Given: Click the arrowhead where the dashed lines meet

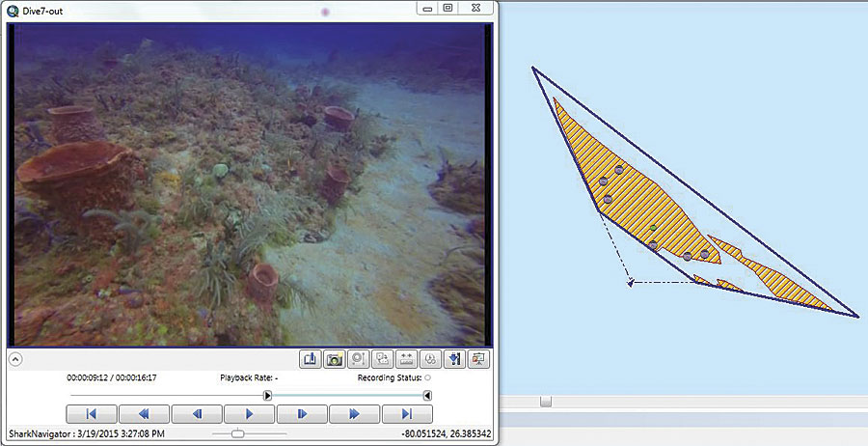Looking at the screenshot, I should coord(631,283).
